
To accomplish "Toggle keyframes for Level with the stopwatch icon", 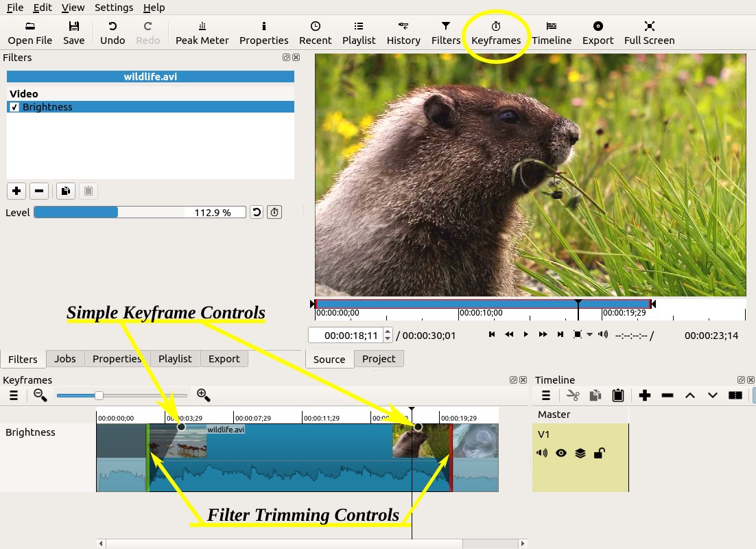I will click(x=274, y=211).
